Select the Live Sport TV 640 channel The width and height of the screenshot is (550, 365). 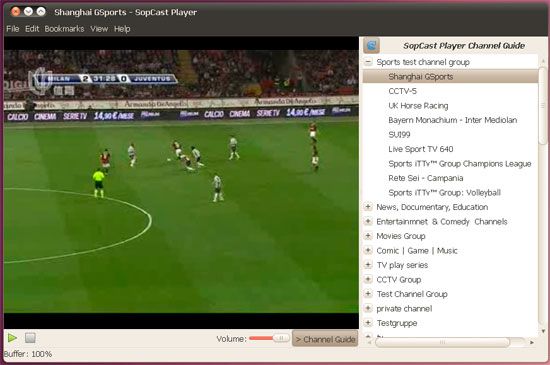coord(421,149)
